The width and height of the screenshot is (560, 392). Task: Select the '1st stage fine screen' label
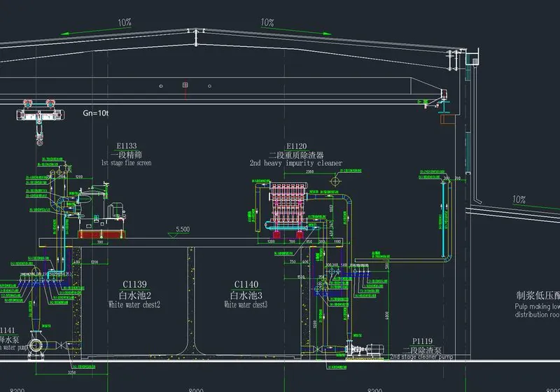tap(126, 163)
